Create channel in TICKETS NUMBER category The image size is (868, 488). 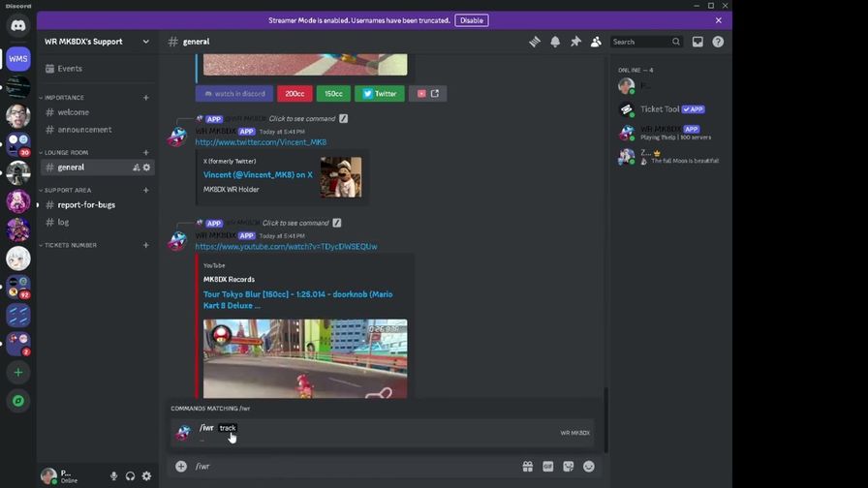[x=146, y=245]
